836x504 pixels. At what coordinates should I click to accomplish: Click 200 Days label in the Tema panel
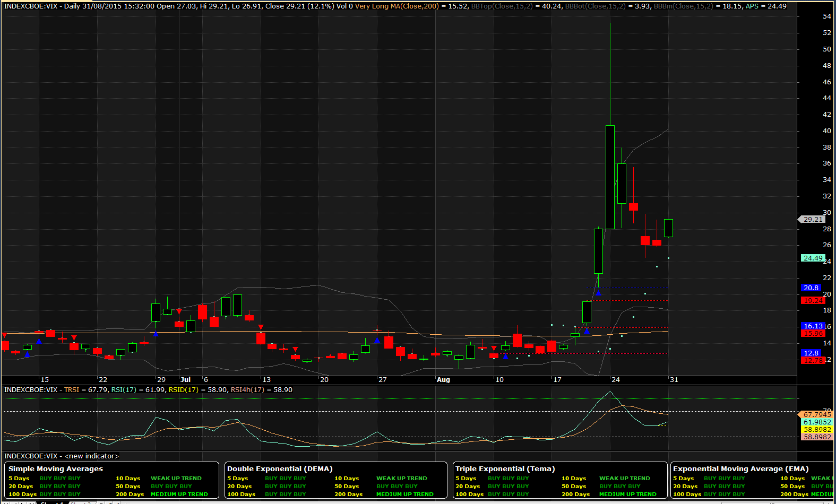[576, 494]
